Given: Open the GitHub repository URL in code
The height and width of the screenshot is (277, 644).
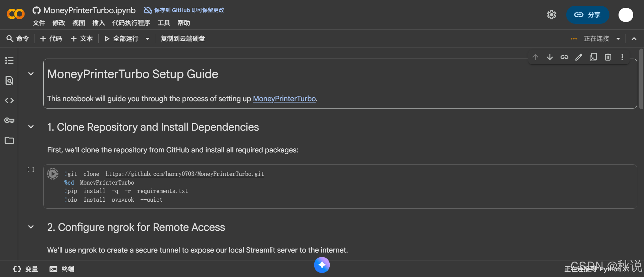Looking at the screenshot, I should (184, 174).
